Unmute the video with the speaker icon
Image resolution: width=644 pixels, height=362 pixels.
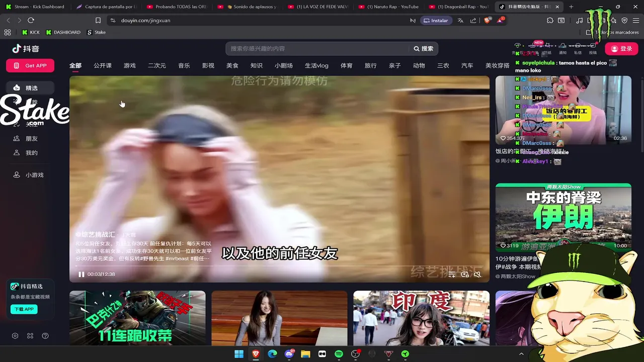477,274
